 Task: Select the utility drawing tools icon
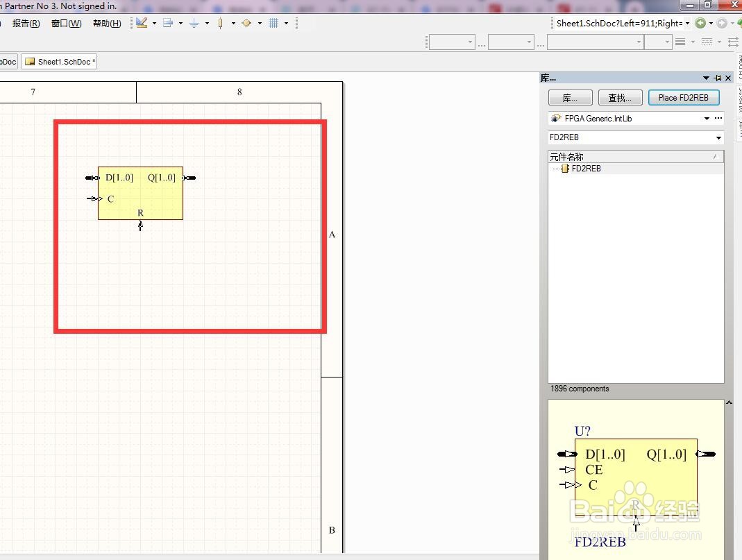point(142,23)
